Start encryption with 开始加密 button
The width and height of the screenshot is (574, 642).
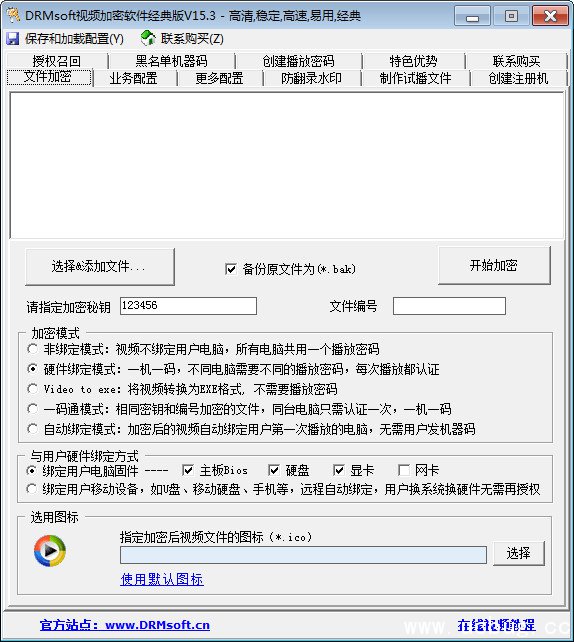pyautogui.click(x=494, y=265)
